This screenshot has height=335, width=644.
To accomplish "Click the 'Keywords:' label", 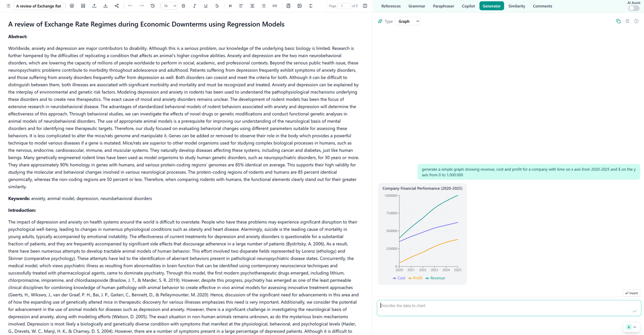I will point(19,199).
